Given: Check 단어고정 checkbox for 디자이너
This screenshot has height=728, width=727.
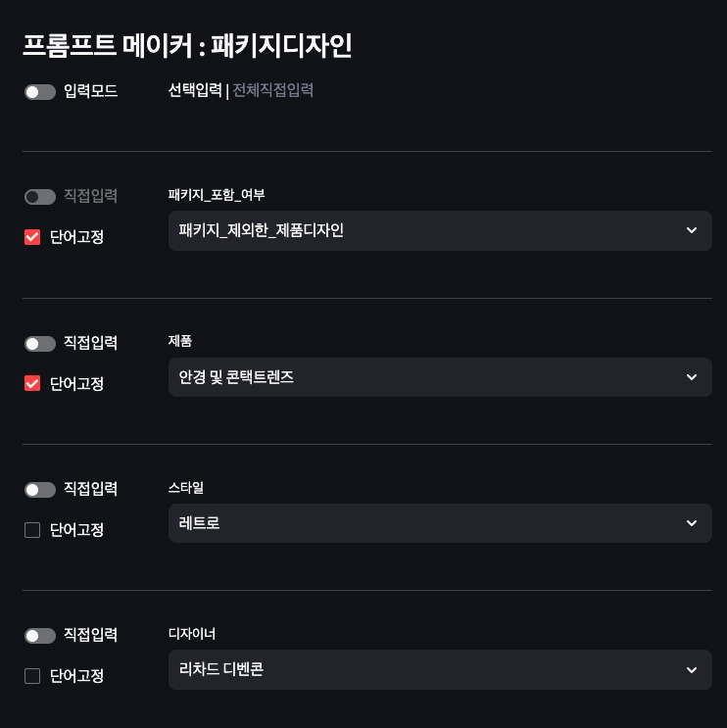Looking at the screenshot, I should pos(32,676).
